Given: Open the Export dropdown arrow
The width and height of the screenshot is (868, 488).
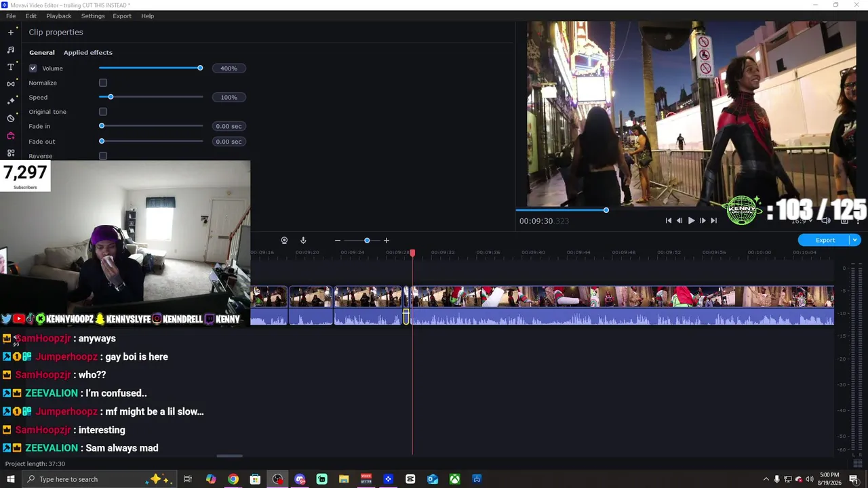Looking at the screenshot, I should pos(855,240).
